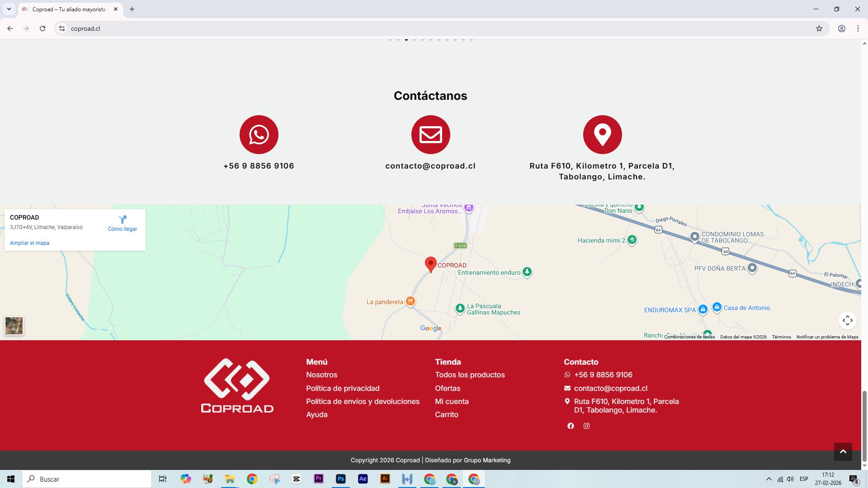Open Chrome's three-dot menu
Image resolution: width=868 pixels, height=488 pixels.
[858, 28]
